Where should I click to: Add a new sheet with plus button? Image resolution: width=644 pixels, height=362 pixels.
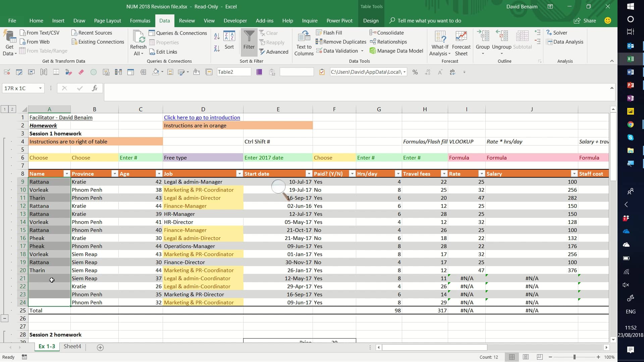point(100,347)
